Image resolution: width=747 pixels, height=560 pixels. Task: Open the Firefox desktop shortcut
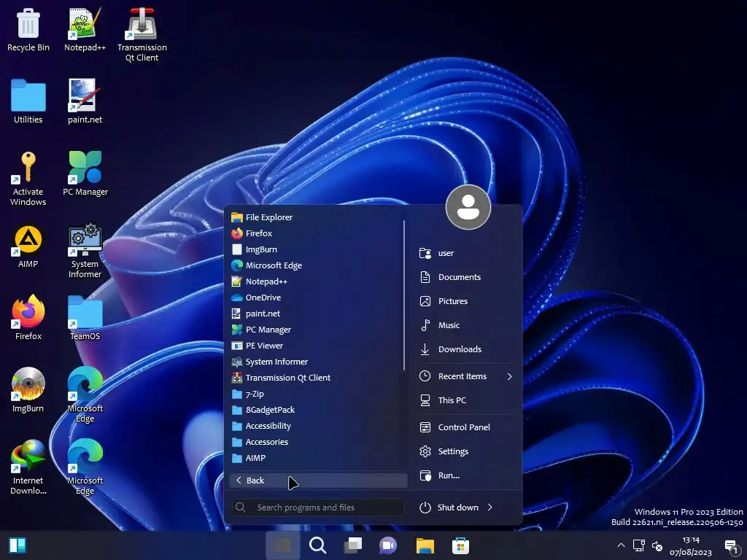(28, 318)
